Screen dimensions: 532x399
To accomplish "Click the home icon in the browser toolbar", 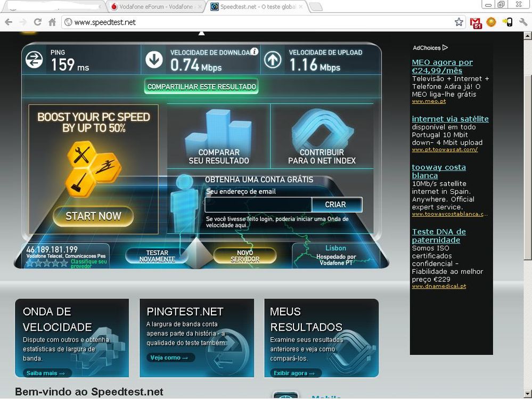I will coord(52,22).
